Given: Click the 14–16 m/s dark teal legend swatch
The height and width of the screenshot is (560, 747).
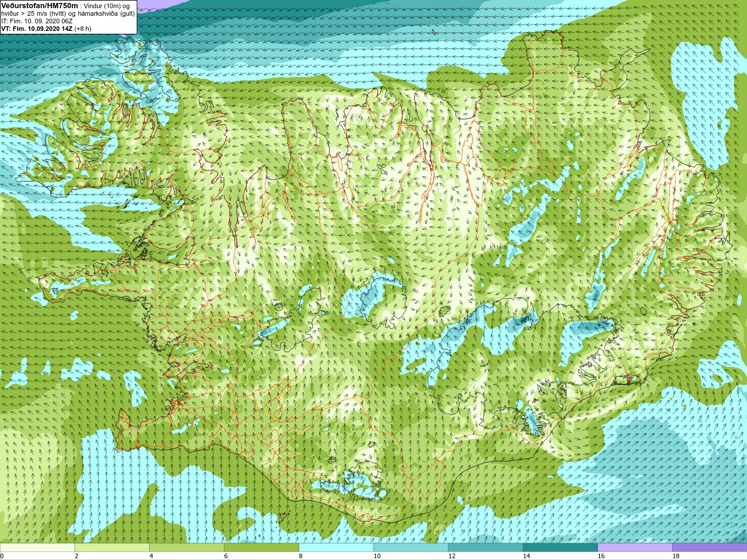Looking at the screenshot, I should tap(560, 548).
